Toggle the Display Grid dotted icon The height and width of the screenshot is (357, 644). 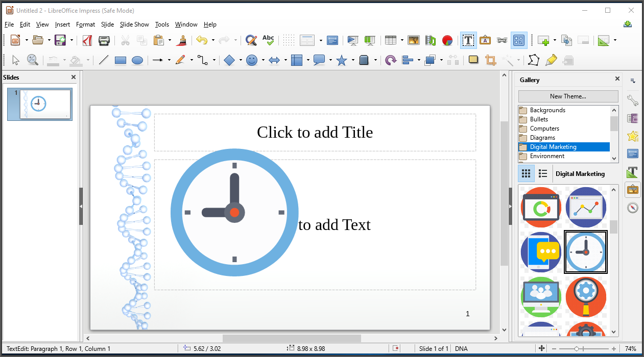[x=289, y=40]
